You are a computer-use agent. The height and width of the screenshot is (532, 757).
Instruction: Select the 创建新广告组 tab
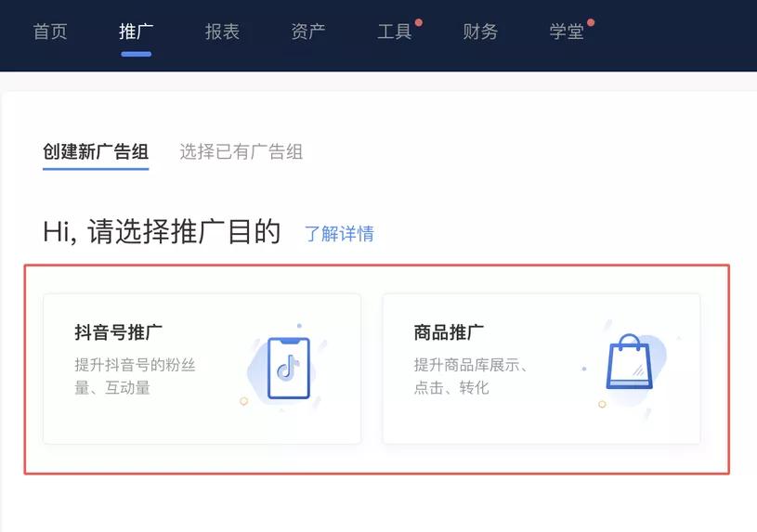coord(96,151)
